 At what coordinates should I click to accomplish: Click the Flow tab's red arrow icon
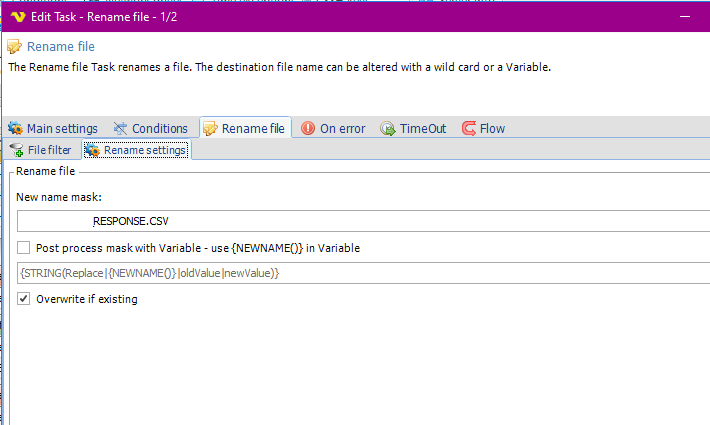[468, 129]
